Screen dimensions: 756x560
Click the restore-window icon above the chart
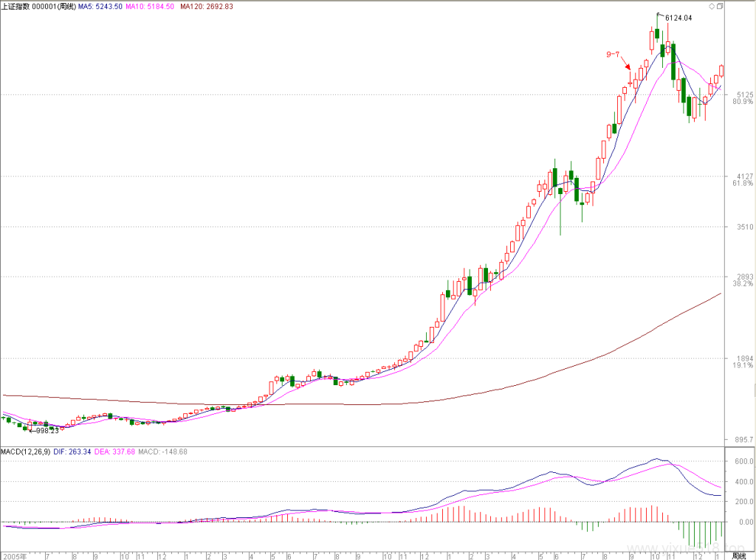(x=720, y=6)
